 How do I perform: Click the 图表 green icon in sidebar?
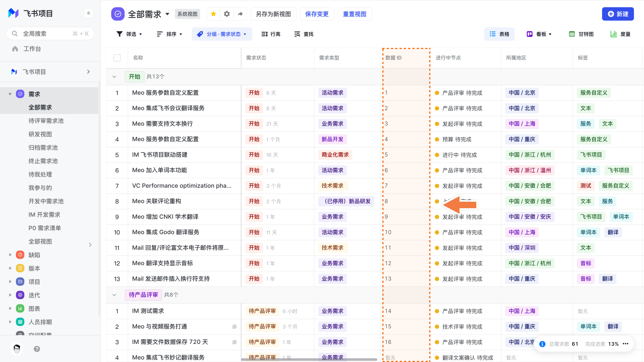pyautogui.click(x=20, y=308)
